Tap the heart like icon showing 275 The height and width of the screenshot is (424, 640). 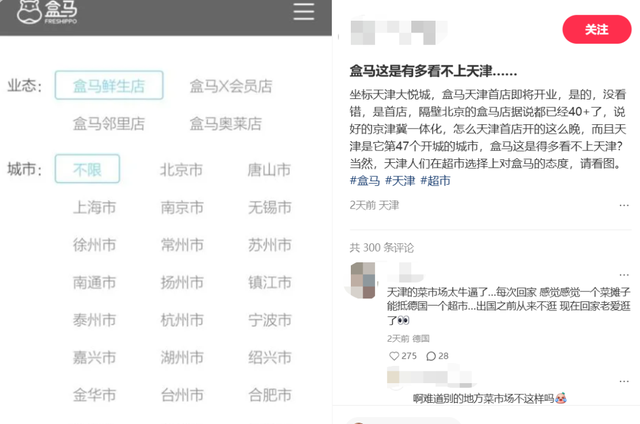click(x=394, y=356)
